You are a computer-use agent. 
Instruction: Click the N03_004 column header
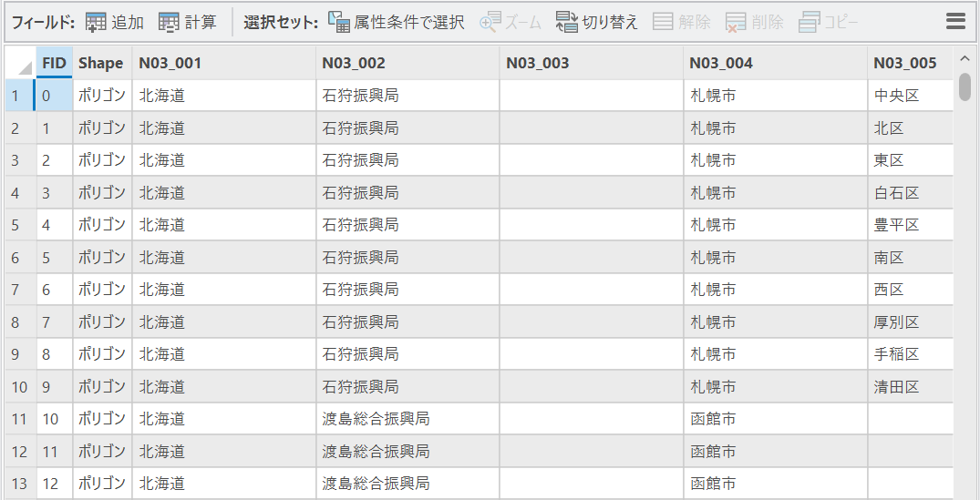click(775, 63)
